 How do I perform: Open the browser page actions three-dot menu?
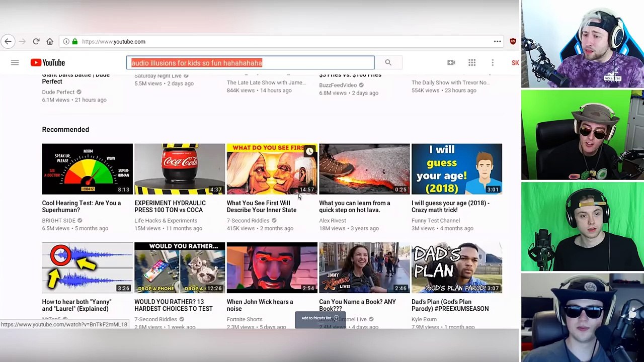point(497,42)
